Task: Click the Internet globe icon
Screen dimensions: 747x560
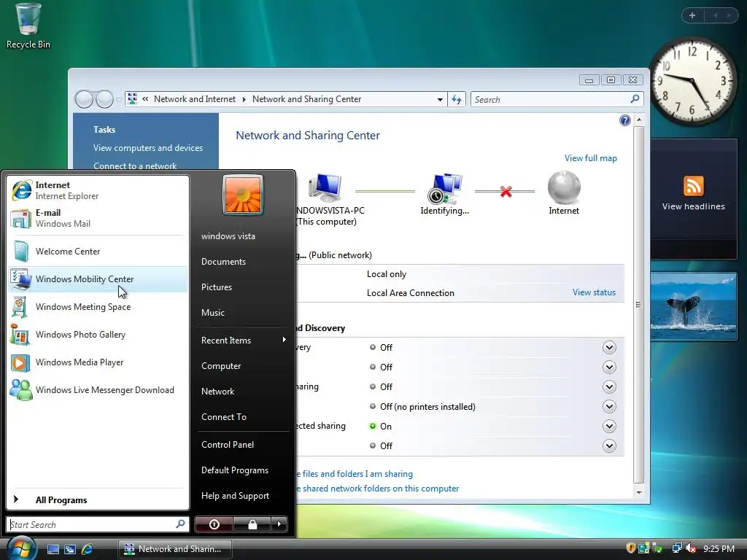Action: pyautogui.click(x=564, y=187)
